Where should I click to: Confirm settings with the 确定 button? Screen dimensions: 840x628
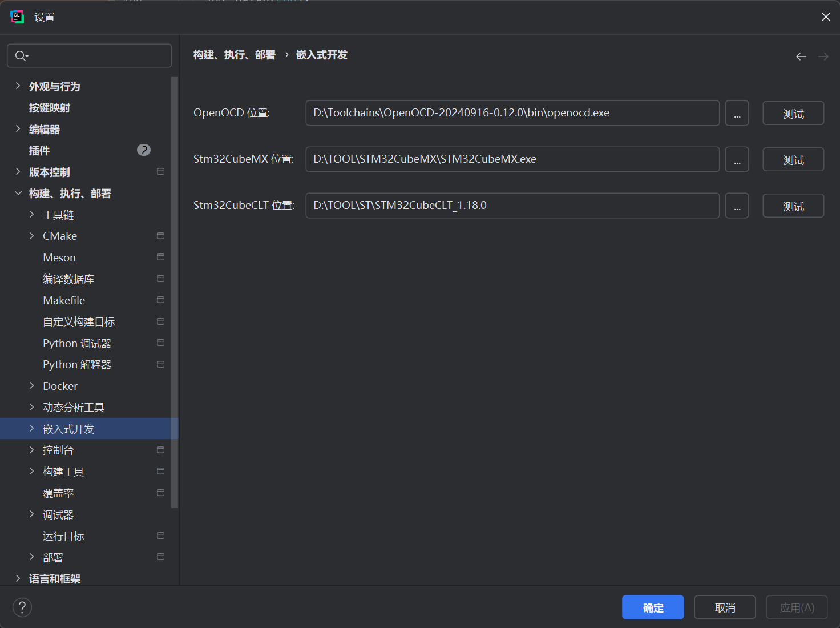(x=653, y=607)
